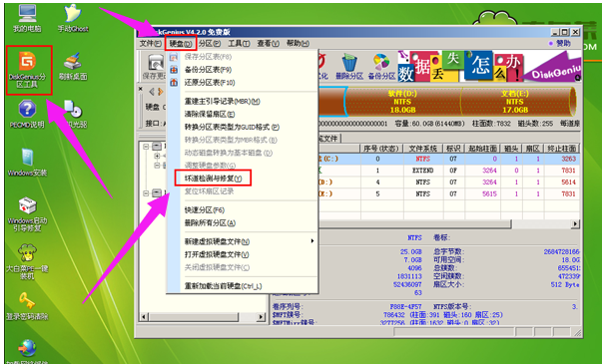602x364 pixels.
Task: Select the (E:) NTFS partition row
Action: 448,194
